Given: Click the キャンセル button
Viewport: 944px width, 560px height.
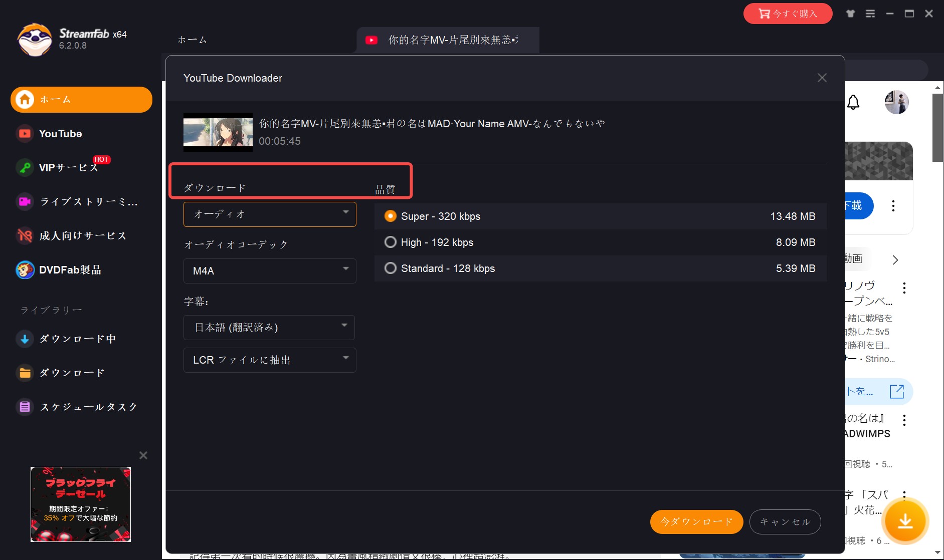Looking at the screenshot, I should pyautogui.click(x=786, y=521).
